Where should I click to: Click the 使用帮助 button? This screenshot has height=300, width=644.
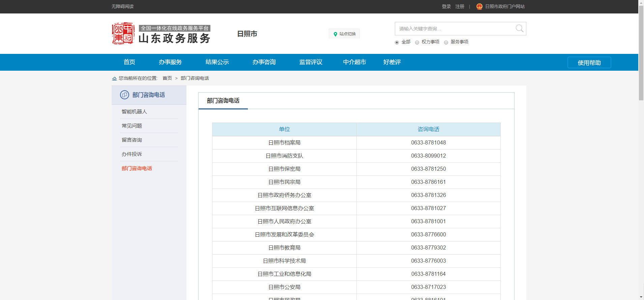click(589, 63)
